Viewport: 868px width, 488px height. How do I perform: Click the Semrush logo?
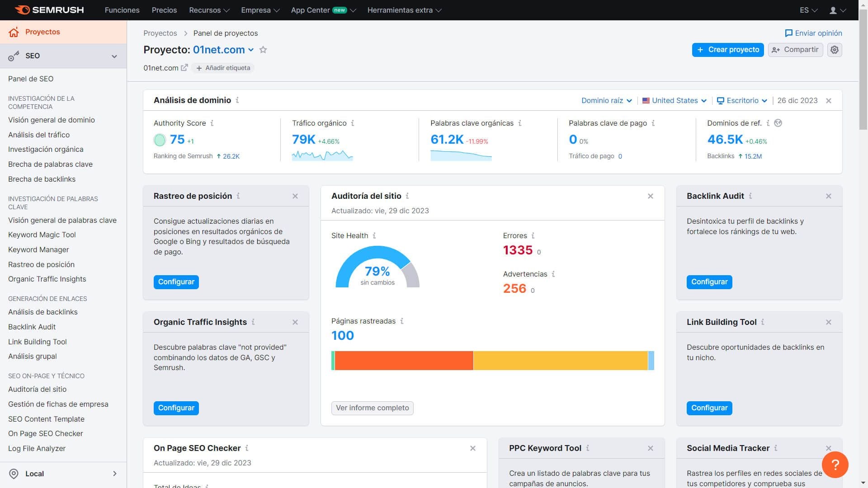pos(49,10)
